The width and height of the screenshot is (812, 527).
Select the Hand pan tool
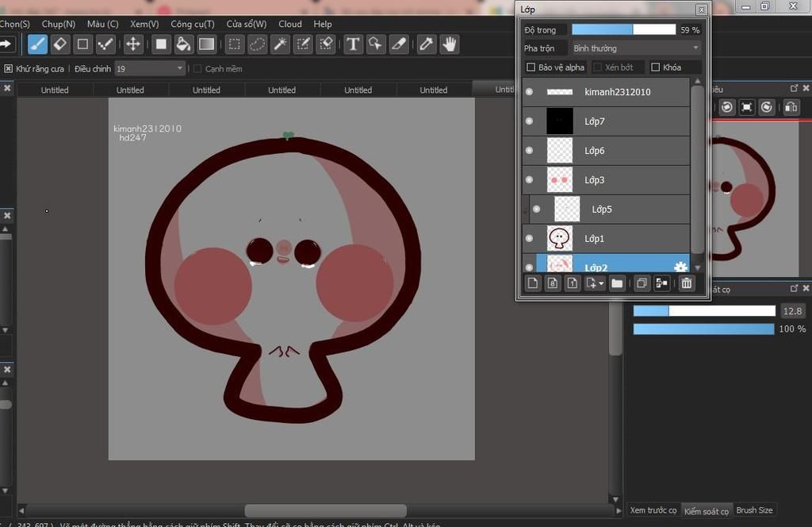click(x=449, y=44)
